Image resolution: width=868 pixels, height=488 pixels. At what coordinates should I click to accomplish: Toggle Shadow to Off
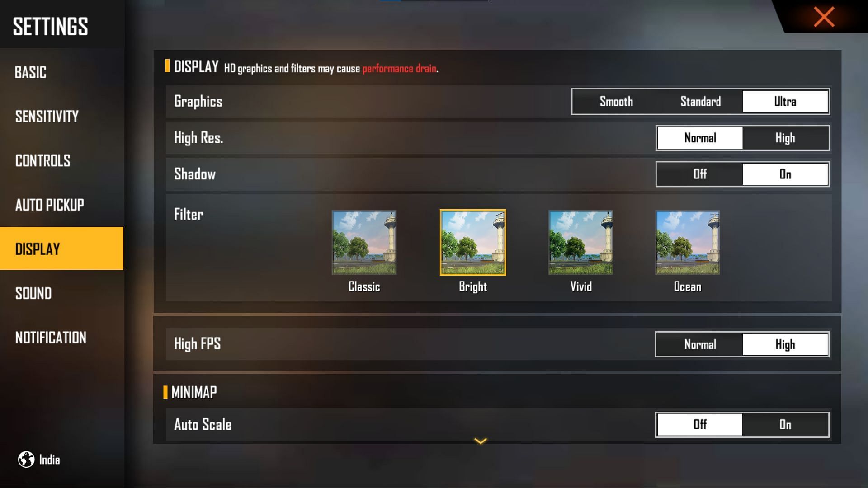click(700, 174)
